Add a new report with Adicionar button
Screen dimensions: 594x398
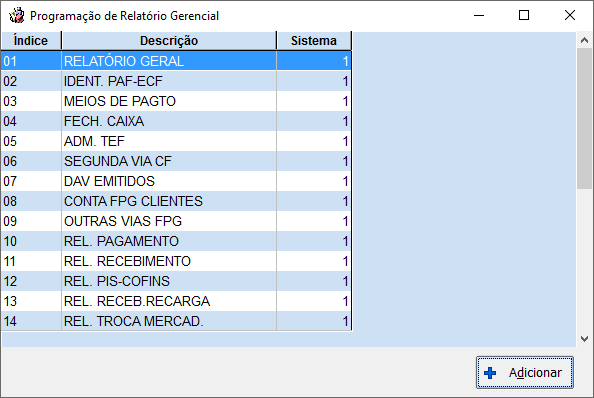[x=525, y=373]
